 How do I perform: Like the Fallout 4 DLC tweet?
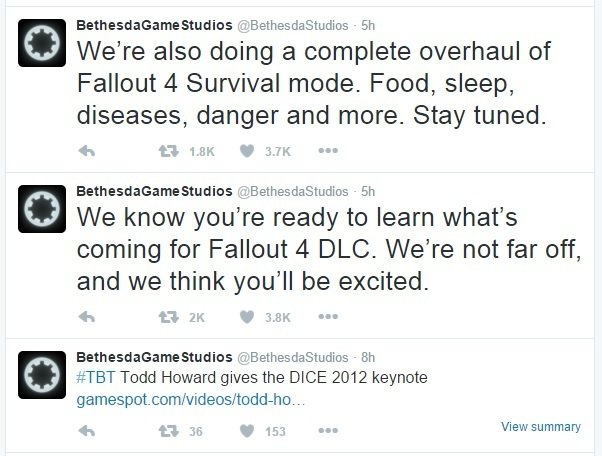[247, 317]
